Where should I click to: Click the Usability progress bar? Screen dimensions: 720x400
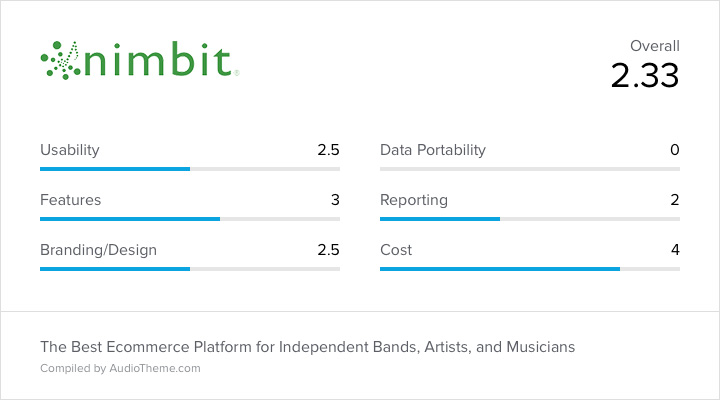coord(190,169)
